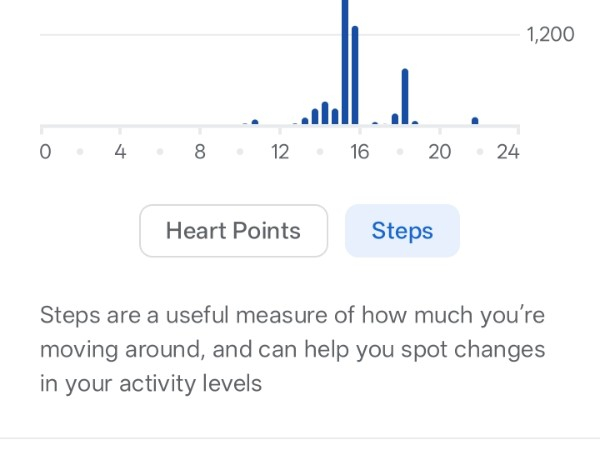Tap the dot between 20 and 24
This screenshot has height=450, width=600.
click(479, 153)
